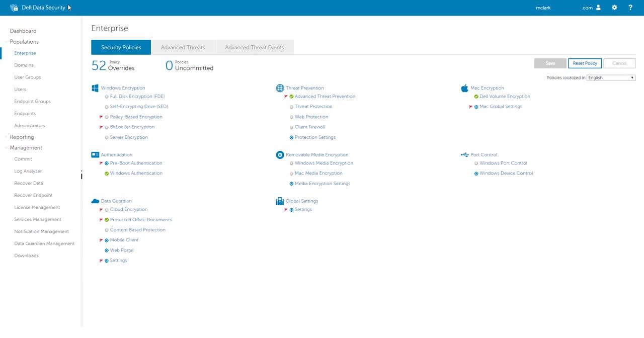Click the gear icon beside Mobile Client
The width and height of the screenshot is (644, 338).
(x=107, y=240)
